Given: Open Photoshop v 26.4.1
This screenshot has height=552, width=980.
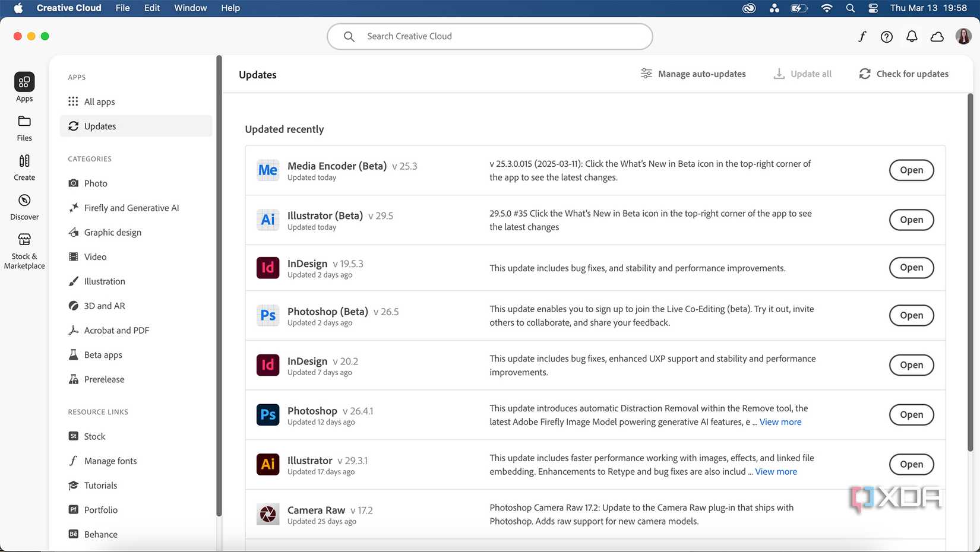Looking at the screenshot, I should pos(911,414).
